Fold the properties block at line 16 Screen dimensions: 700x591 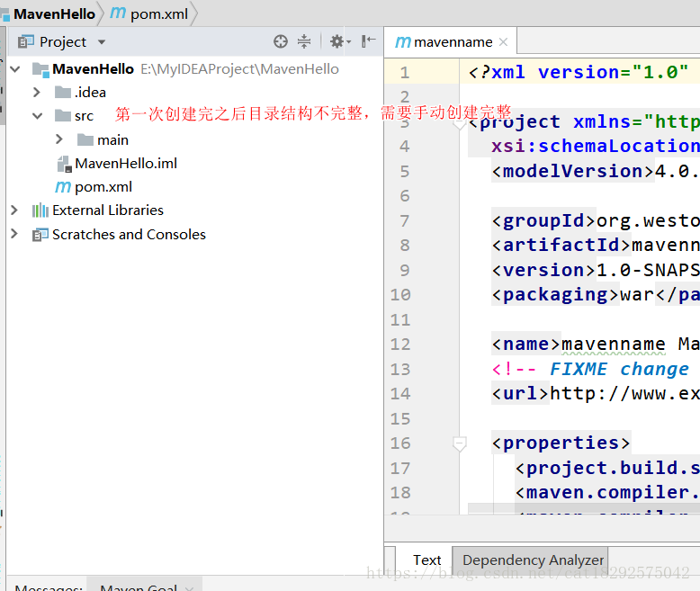pos(460,443)
